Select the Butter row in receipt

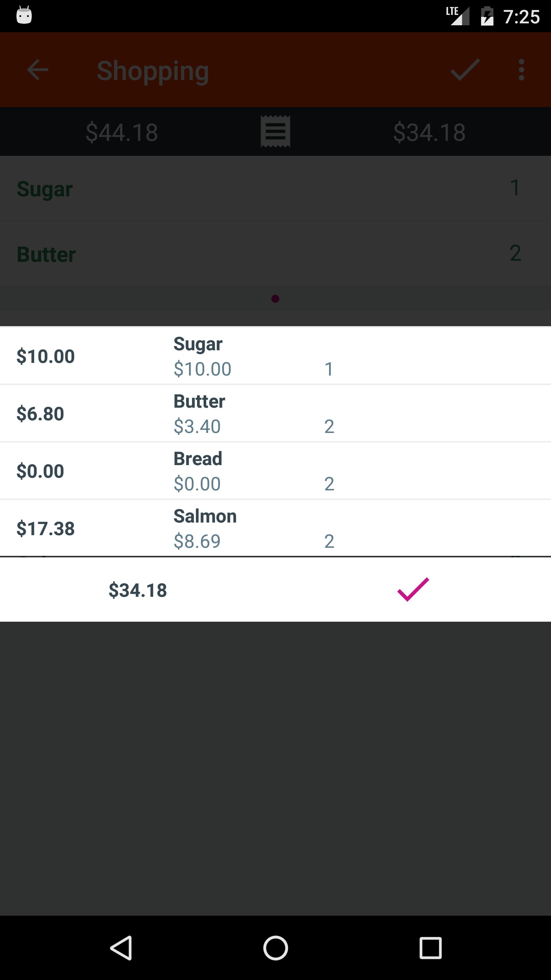275,413
